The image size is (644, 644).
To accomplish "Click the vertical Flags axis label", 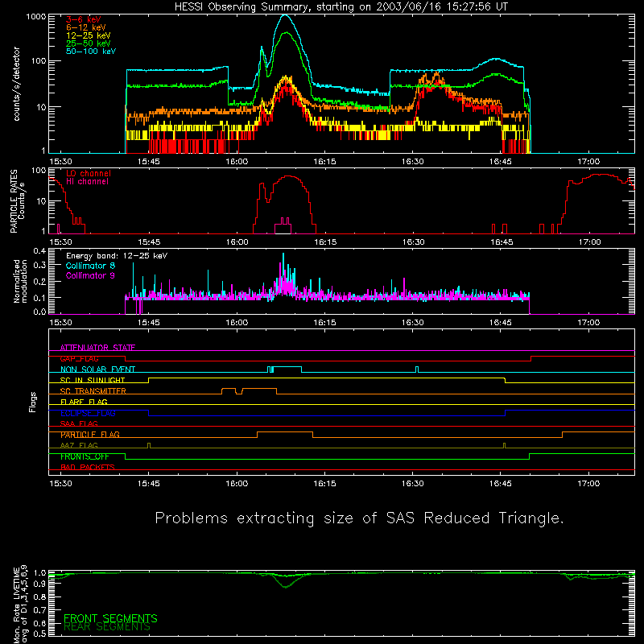I will tap(32, 402).
